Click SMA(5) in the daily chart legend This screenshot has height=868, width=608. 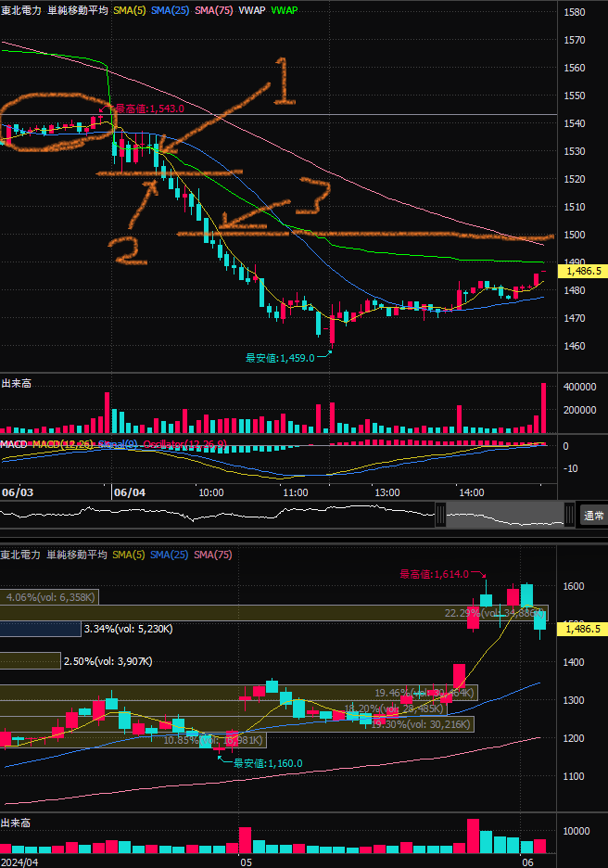coord(128,555)
